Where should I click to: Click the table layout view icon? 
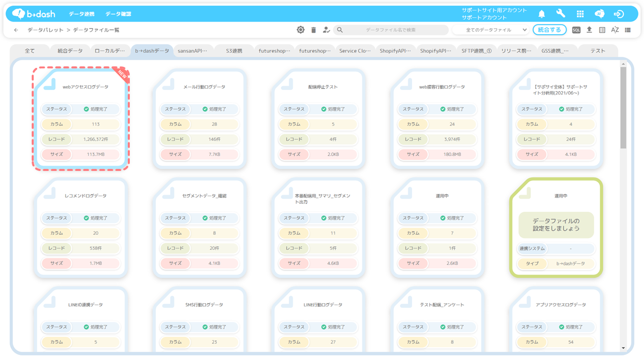point(602,30)
